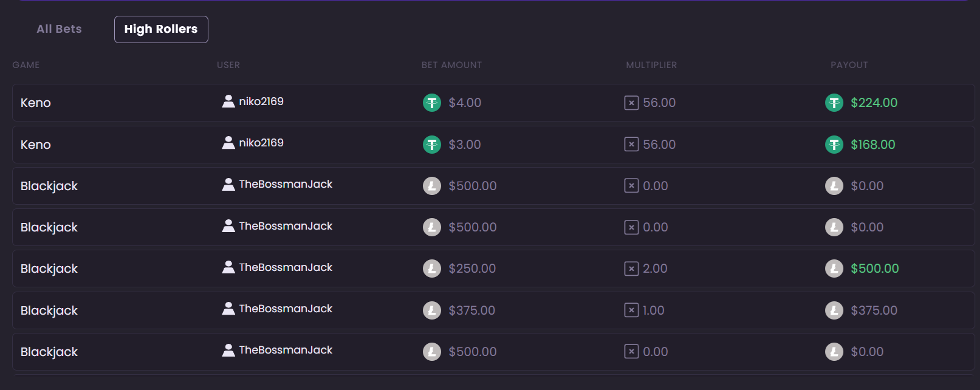The width and height of the screenshot is (980, 390).
Task: Open TheBossmanJack profile in the $250.00 bet row
Action: coord(286,267)
